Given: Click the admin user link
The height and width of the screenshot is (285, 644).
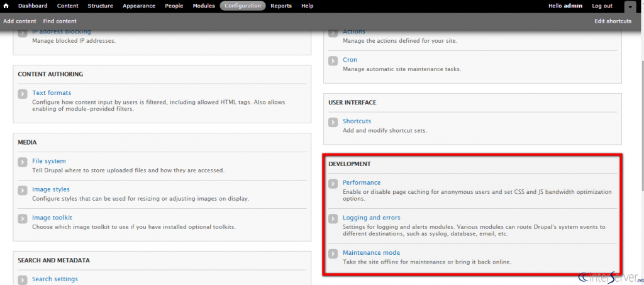Looking at the screenshot, I should (573, 6).
